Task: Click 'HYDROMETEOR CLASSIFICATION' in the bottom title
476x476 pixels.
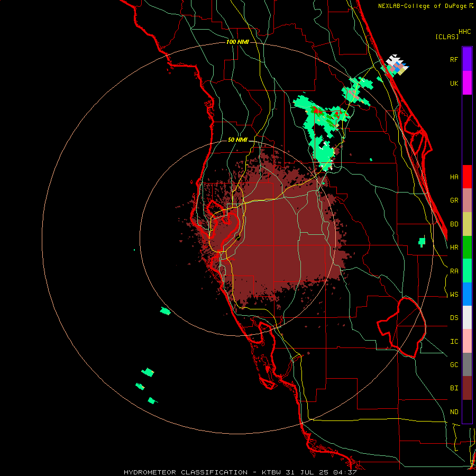Action: (x=186, y=472)
